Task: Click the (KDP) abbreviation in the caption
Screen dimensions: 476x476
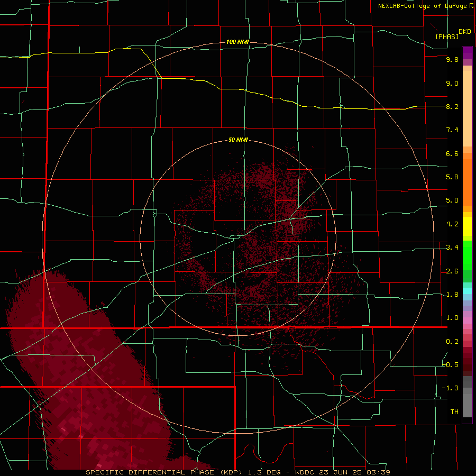Action: coord(232,472)
